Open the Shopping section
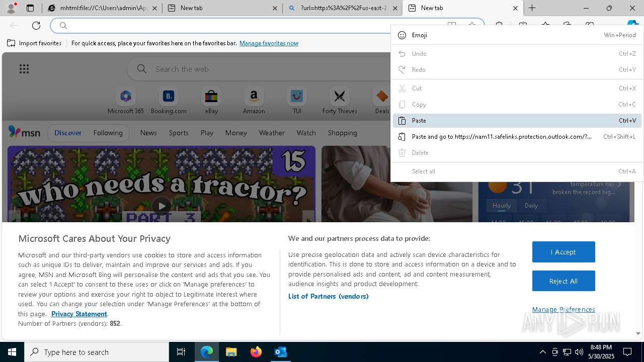The height and width of the screenshot is (362, 644). pos(343,133)
